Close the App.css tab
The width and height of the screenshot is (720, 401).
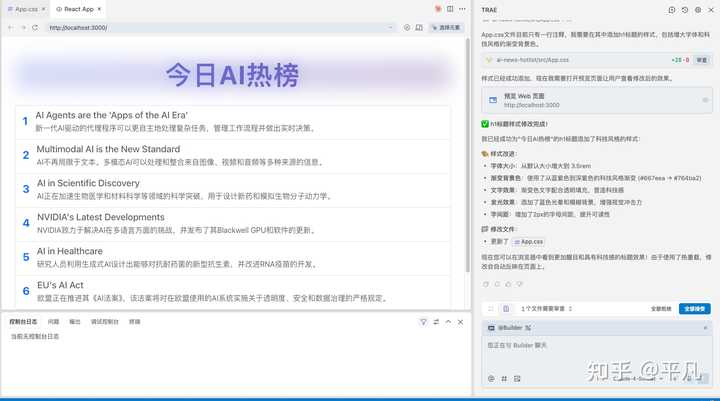(44, 9)
